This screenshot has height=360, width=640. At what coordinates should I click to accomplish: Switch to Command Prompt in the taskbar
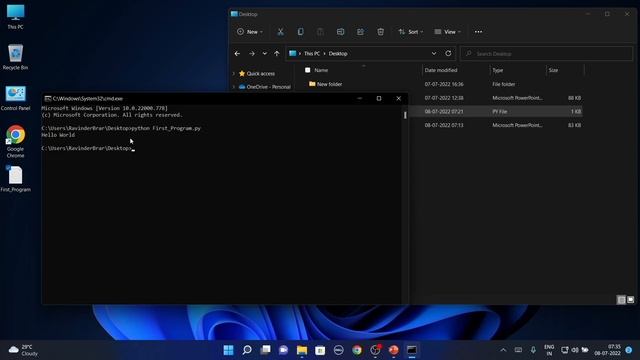point(412,350)
